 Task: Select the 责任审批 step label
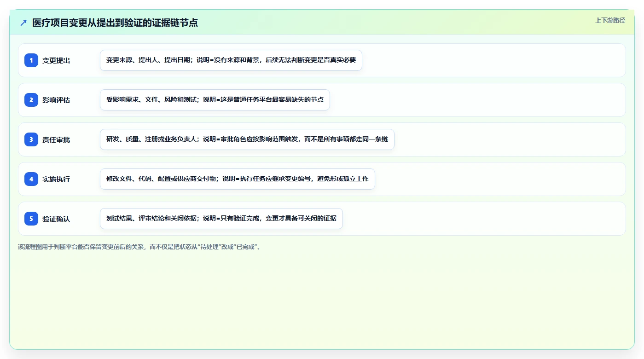coord(56,139)
